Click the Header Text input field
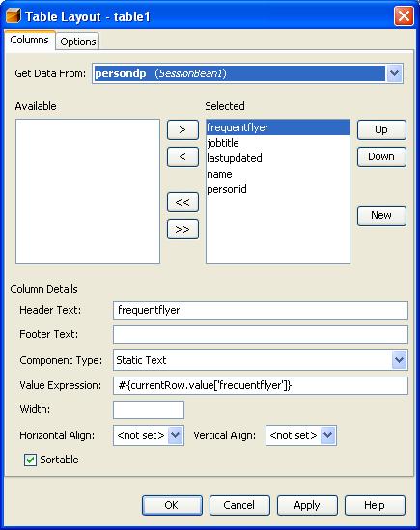This screenshot has width=420, height=530. (261, 310)
